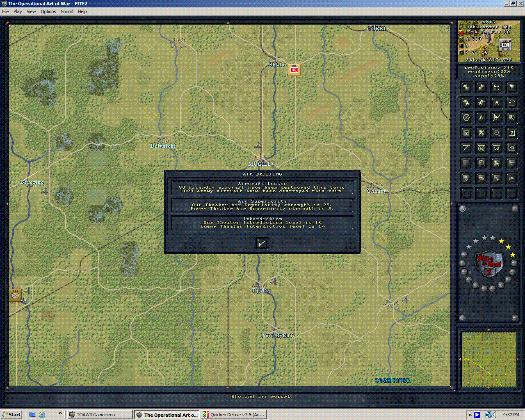Click the question mark help button
525x420 pixels.
511,132
